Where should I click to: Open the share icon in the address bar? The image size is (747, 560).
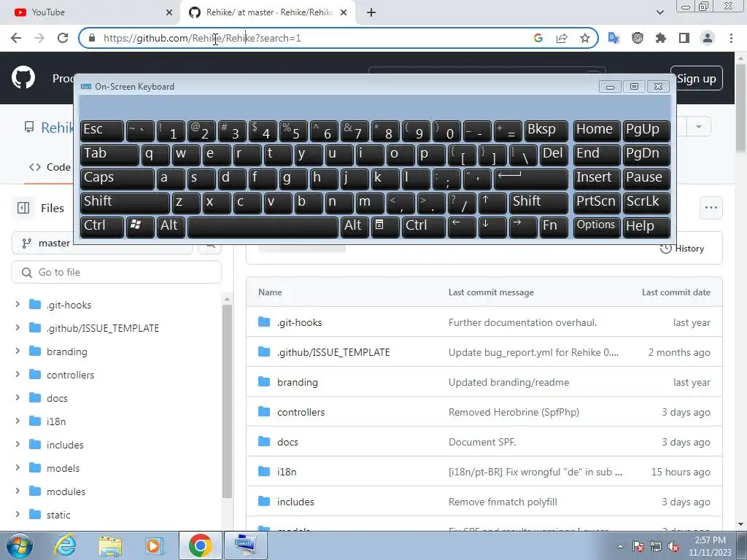point(562,38)
